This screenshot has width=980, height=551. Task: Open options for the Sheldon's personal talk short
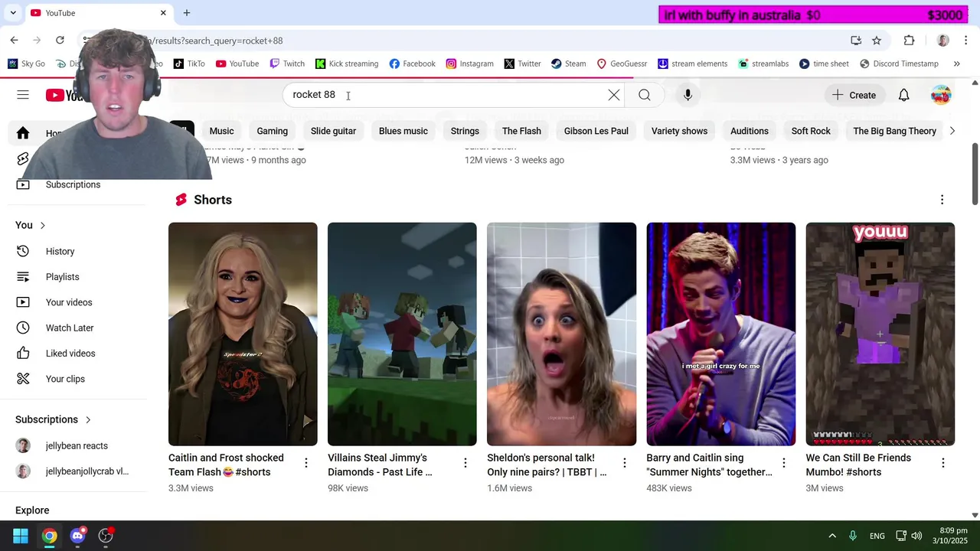625,463
